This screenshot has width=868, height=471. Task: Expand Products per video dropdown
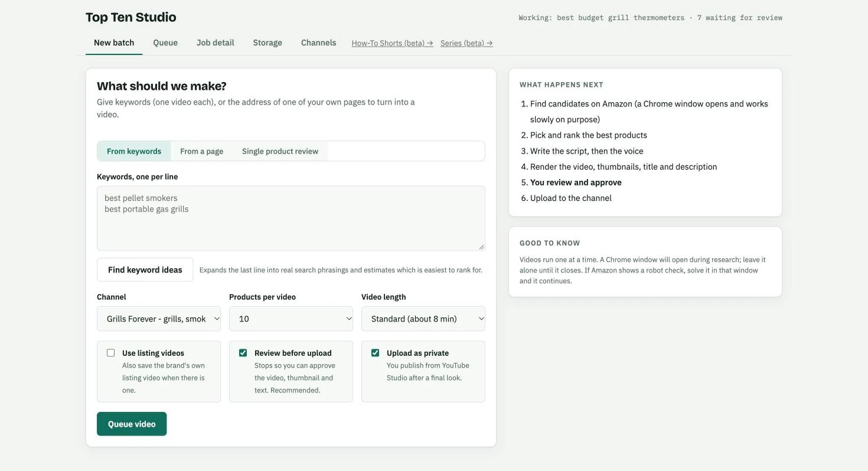tap(291, 319)
